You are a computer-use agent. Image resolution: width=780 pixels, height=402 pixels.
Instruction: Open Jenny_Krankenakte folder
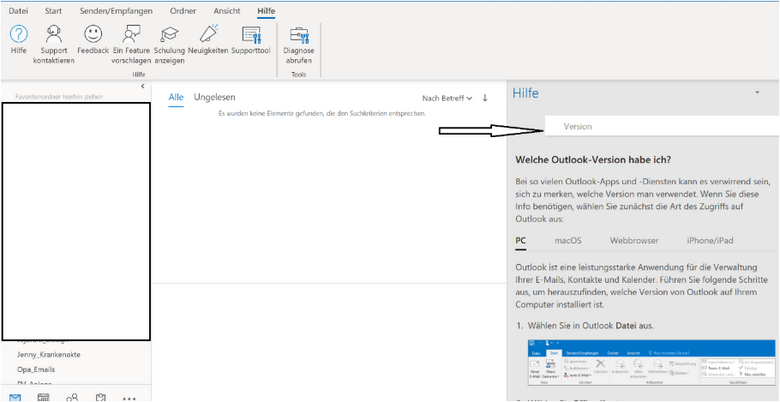pos(49,355)
